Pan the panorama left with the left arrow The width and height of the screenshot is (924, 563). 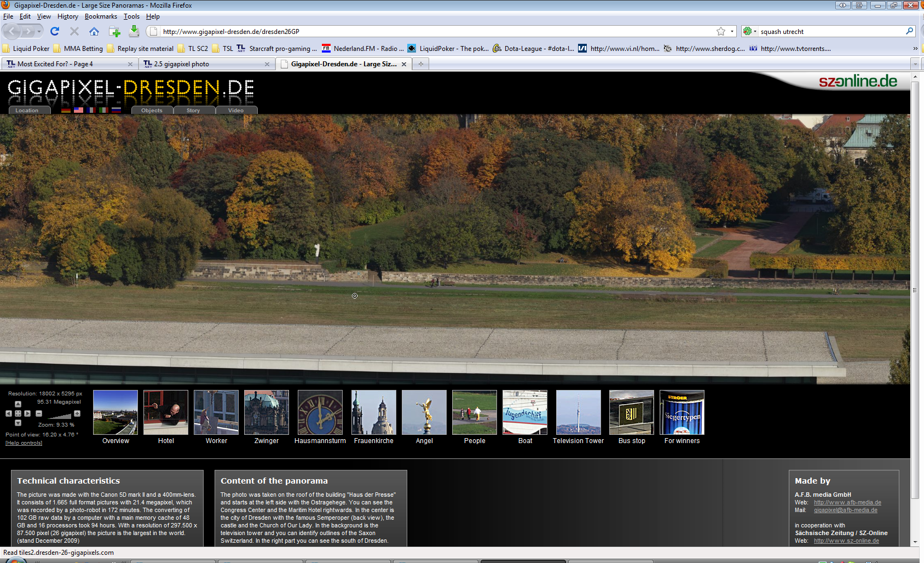[9, 413]
